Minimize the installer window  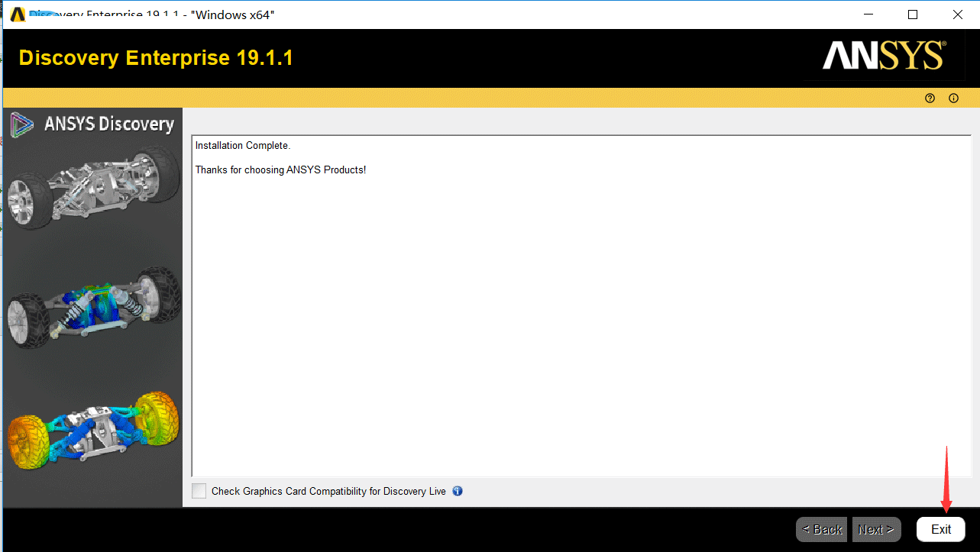pyautogui.click(x=868, y=15)
